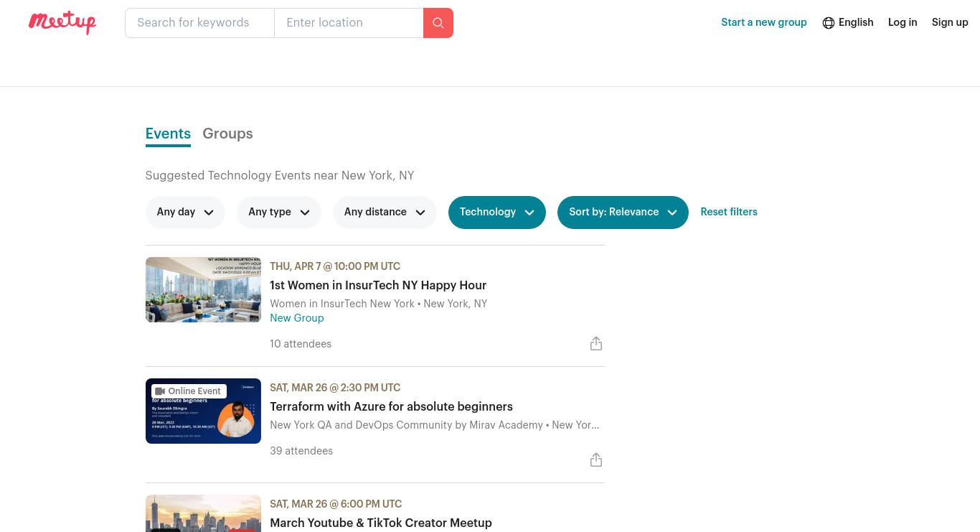
Task: Click the 39 attendees text
Action: (x=301, y=451)
